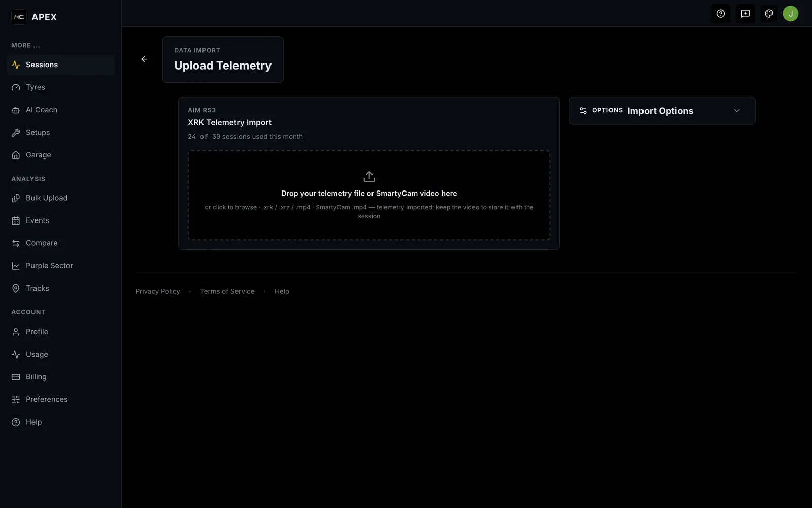The height and width of the screenshot is (508, 812).
Task: Click the 'Upload Telemetry' title
Action: pyautogui.click(x=223, y=66)
